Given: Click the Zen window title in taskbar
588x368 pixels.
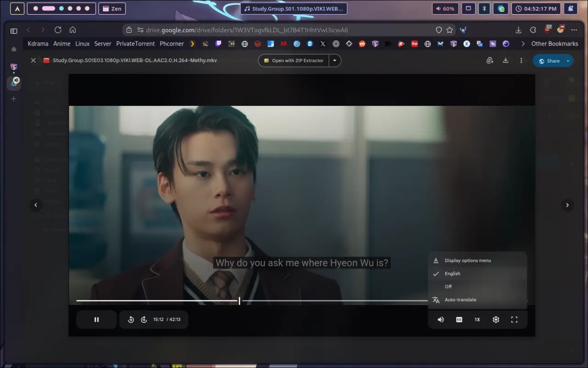Looking at the screenshot, I should (112, 9).
